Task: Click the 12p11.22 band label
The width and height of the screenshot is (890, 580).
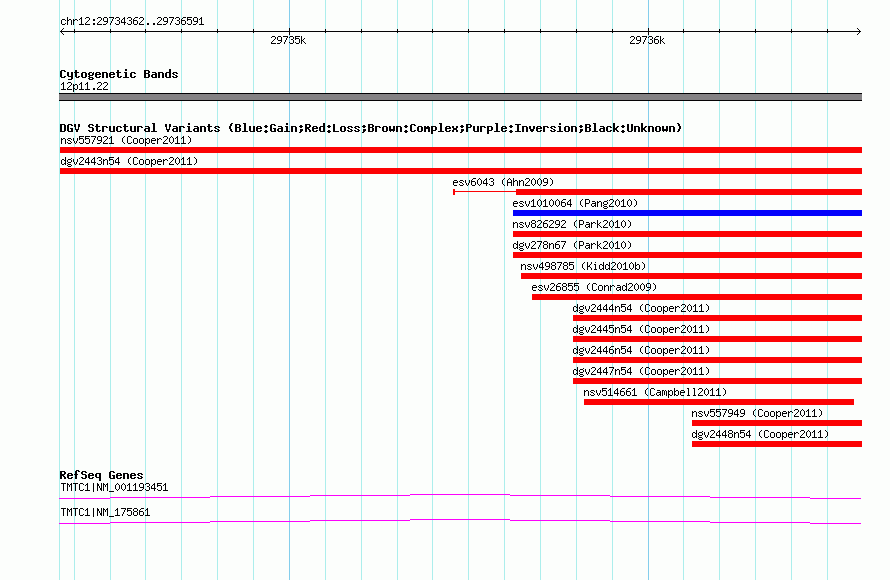Action: [x=84, y=86]
